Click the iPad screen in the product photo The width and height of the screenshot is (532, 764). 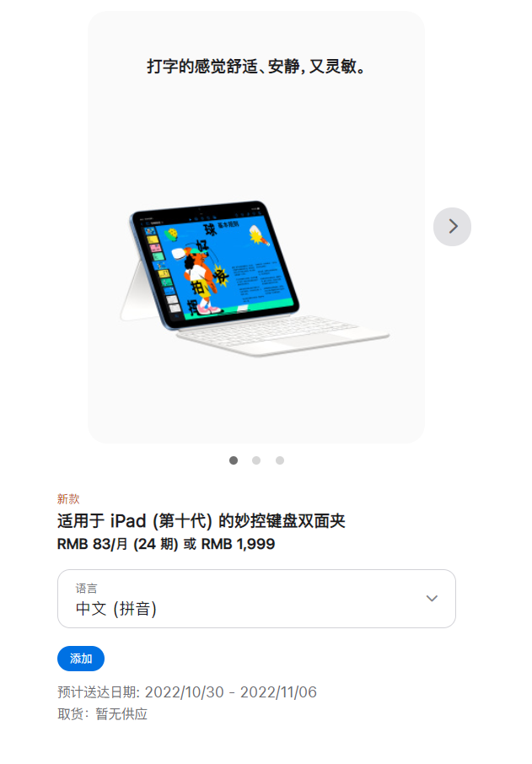(218, 264)
